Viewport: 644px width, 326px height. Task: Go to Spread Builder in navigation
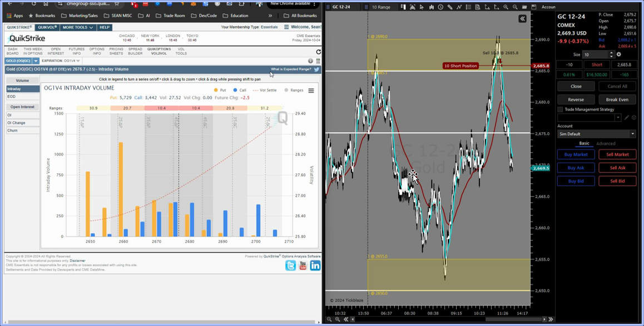(x=135, y=51)
